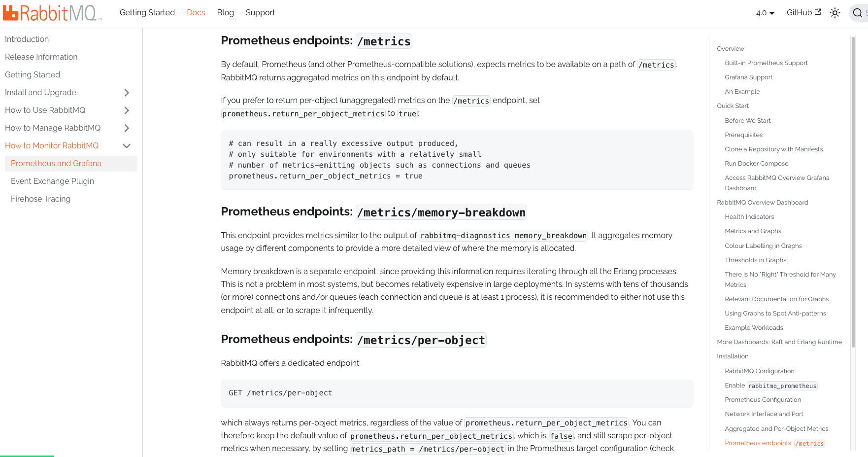The height and width of the screenshot is (457, 868).
Task: Jump to Grafana Support section
Action: coord(748,77)
